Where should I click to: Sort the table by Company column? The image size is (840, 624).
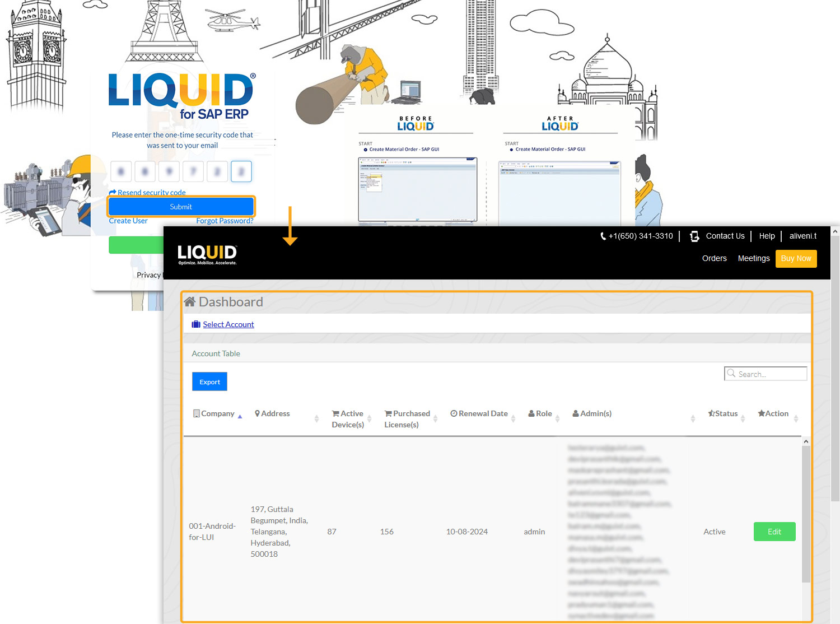(x=218, y=413)
